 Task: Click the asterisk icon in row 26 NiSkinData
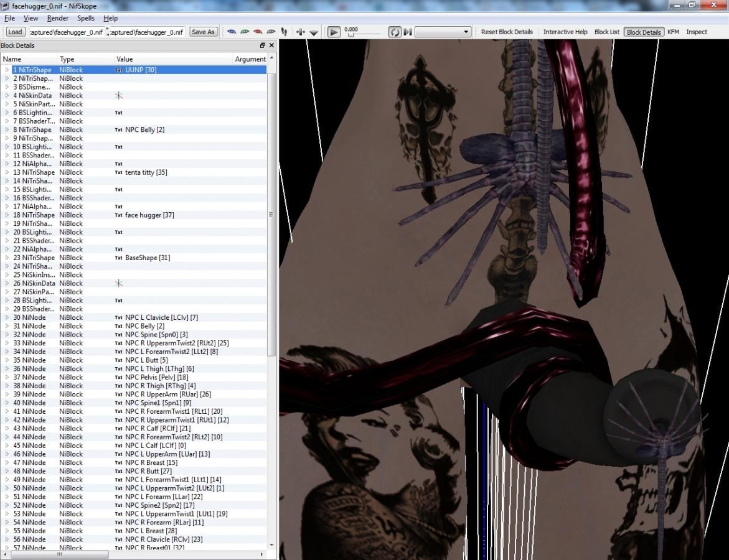coord(118,283)
